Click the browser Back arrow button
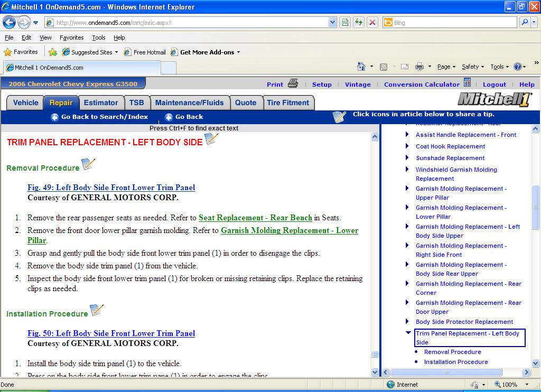541x392 pixels. (10, 23)
